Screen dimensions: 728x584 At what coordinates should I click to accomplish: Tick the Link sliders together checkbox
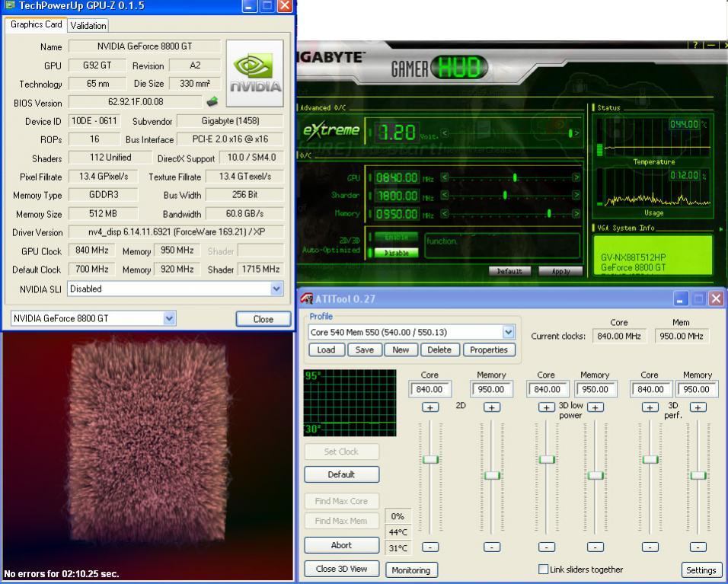[x=543, y=569]
